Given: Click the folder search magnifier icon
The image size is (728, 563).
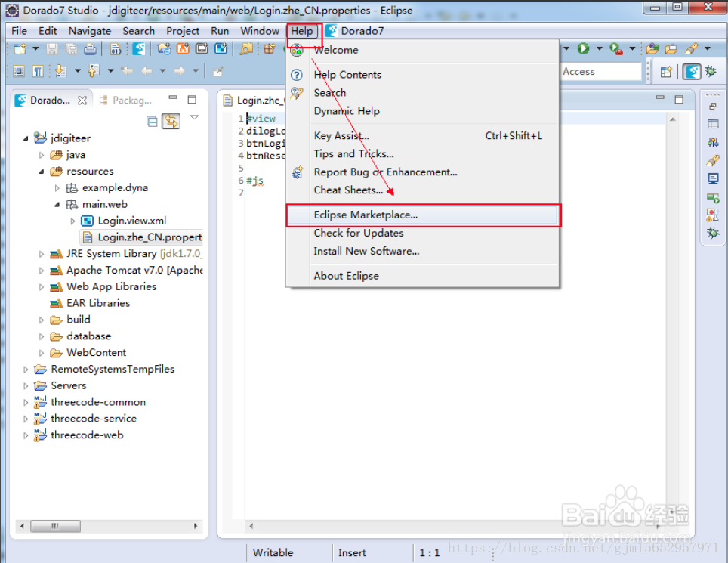Looking at the screenshot, I should coord(246,49).
